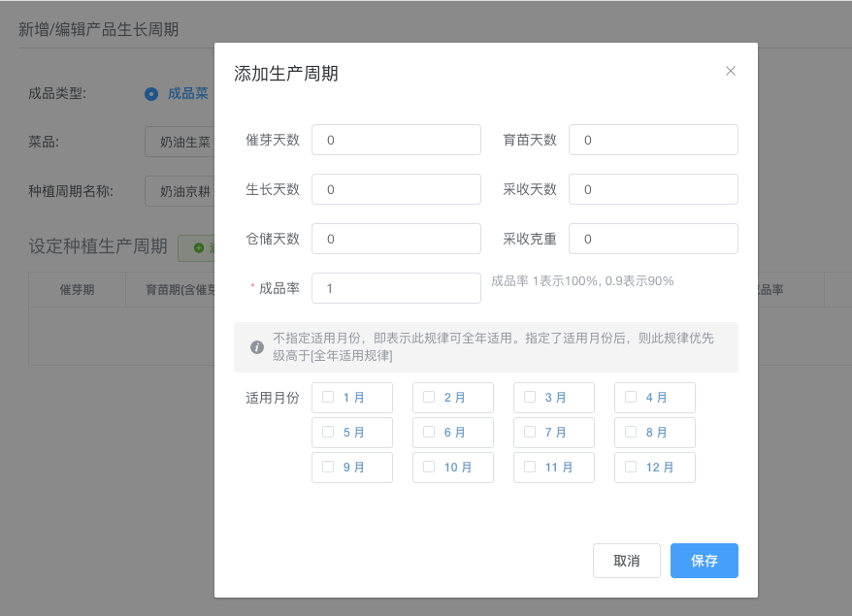Screen dimensions: 852x616
Task: Focus the 生长天数 input field
Action: 396,189
